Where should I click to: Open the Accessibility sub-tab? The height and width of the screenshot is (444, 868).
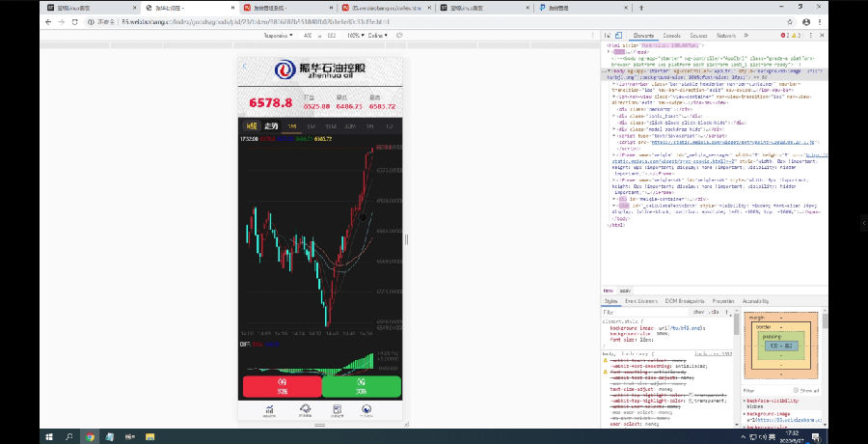tap(755, 301)
